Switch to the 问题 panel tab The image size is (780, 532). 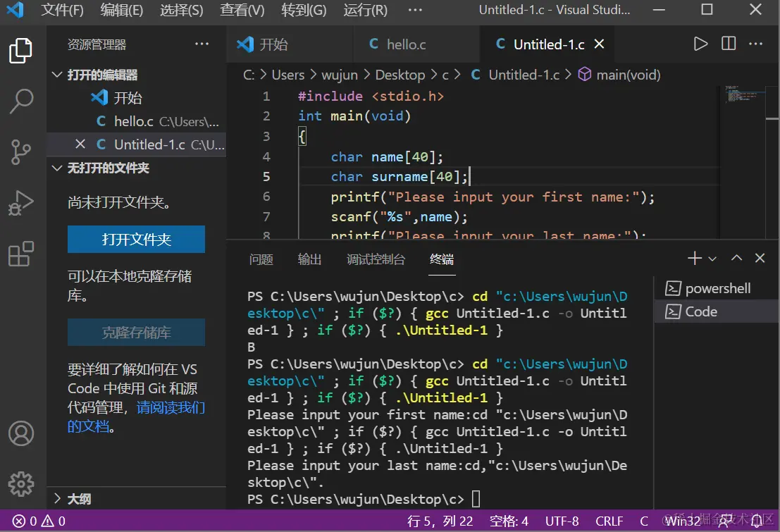[261, 259]
